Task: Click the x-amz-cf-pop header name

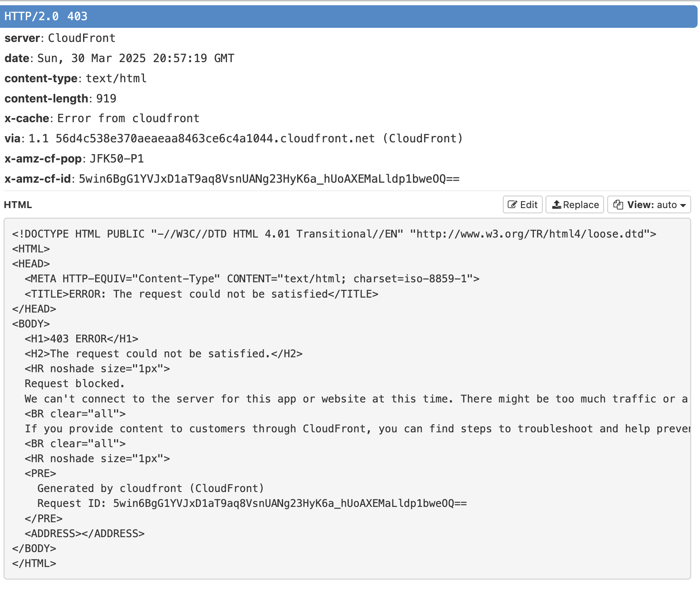Action: 43,159
